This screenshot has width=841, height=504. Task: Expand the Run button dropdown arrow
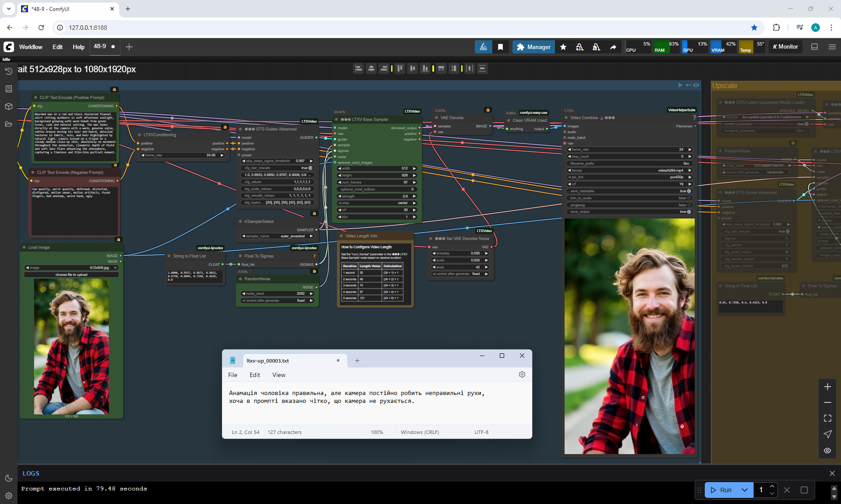pos(745,490)
